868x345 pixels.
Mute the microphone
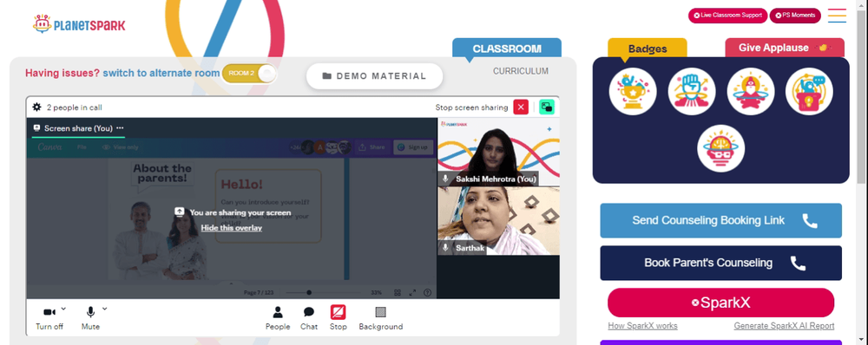[x=90, y=318]
